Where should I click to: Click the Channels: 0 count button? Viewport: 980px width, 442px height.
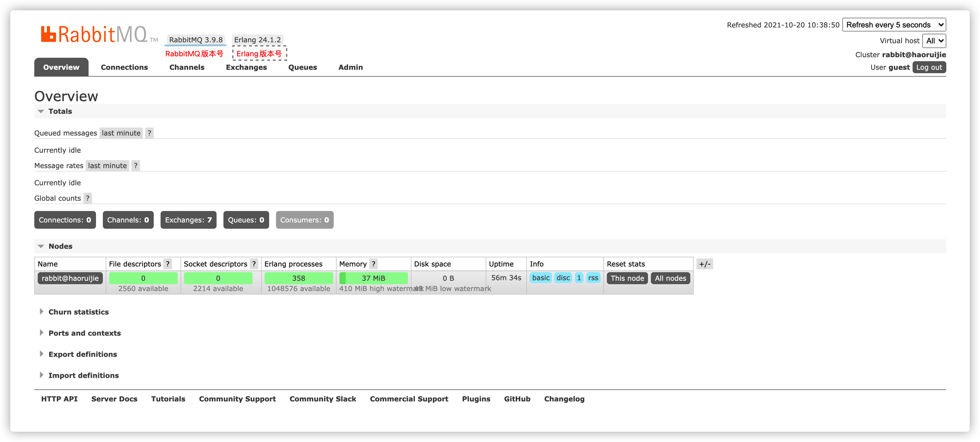[128, 220]
